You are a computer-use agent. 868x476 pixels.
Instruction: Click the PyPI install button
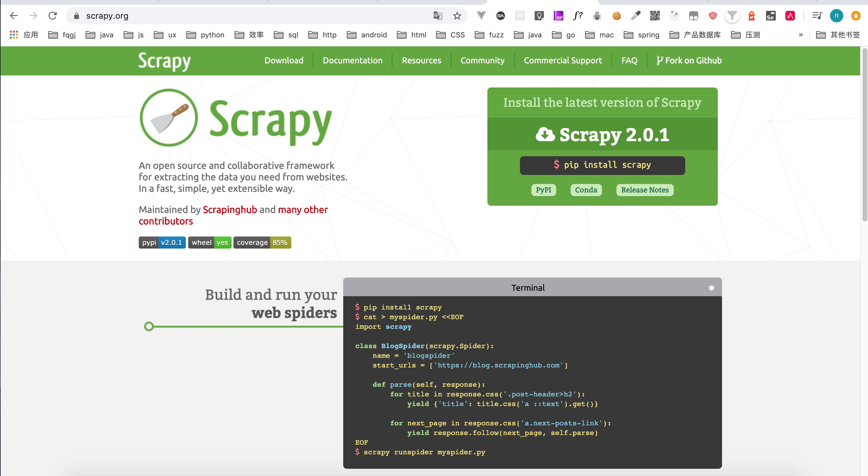[543, 190]
